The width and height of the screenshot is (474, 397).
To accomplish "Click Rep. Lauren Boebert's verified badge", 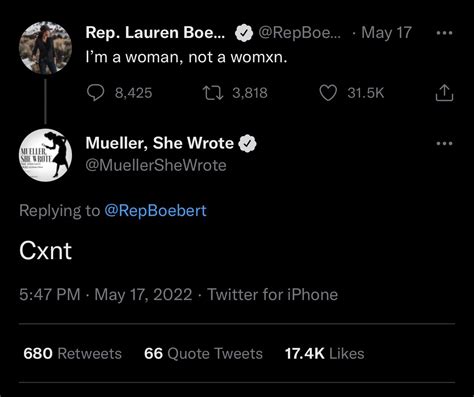I will [x=244, y=33].
